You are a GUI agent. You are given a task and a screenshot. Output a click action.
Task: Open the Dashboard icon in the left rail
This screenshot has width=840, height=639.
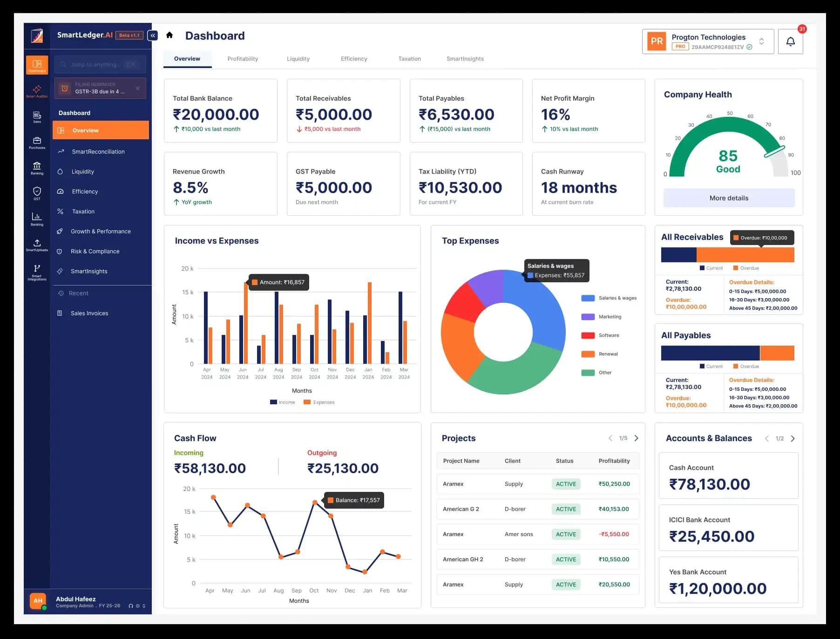(x=37, y=65)
